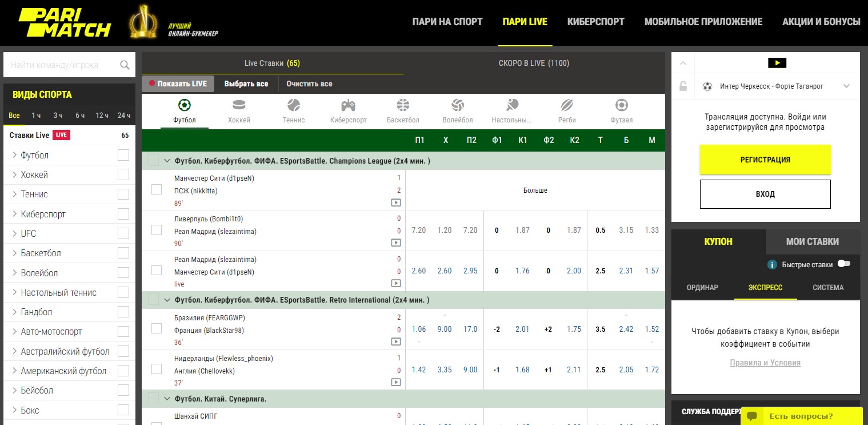Select the Esports gamepad icon
The width and height of the screenshot is (868, 425).
tap(349, 105)
